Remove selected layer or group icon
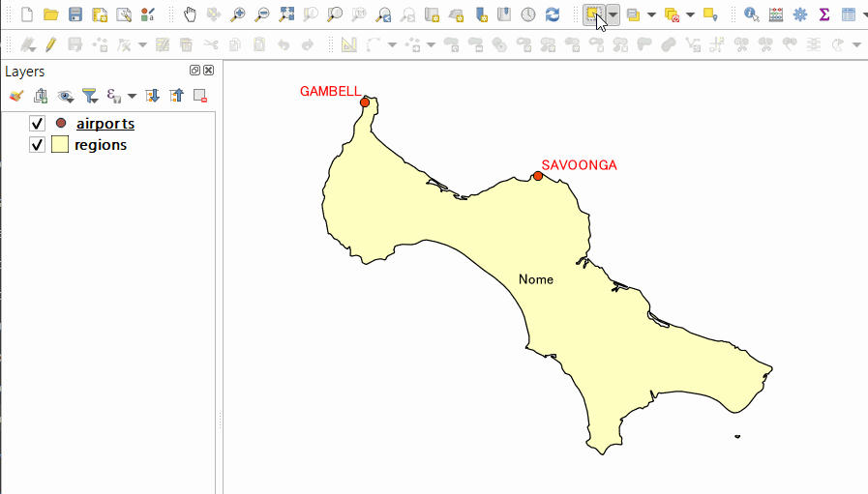This screenshot has width=868, height=494. tap(200, 96)
